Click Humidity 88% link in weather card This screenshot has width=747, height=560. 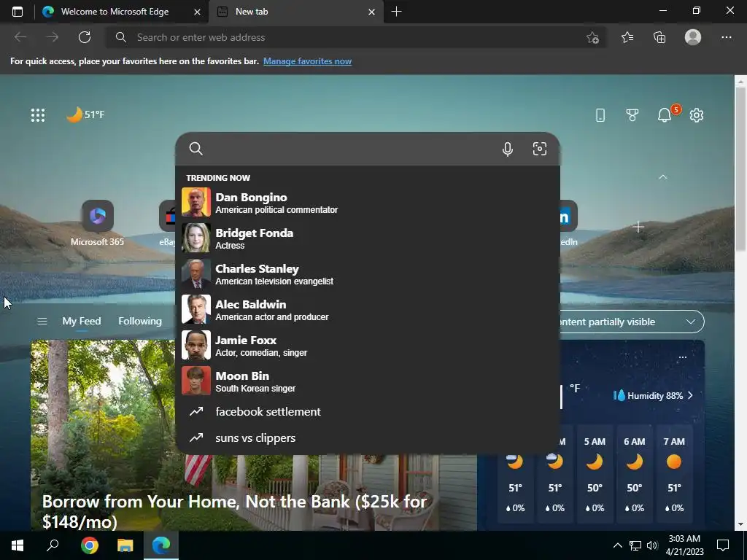[x=653, y=396]
